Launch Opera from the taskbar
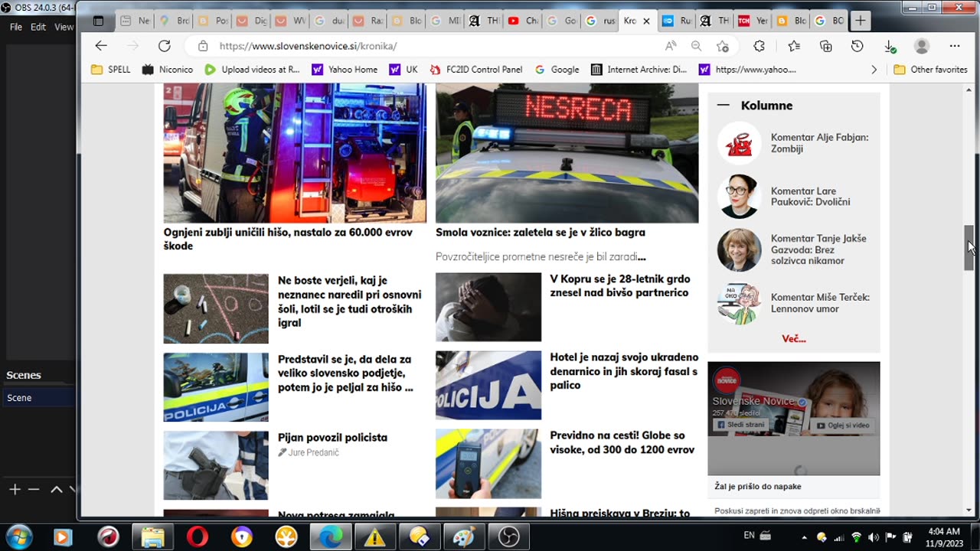The width and height of the screenshot is (980, 551). click(197, 537)
